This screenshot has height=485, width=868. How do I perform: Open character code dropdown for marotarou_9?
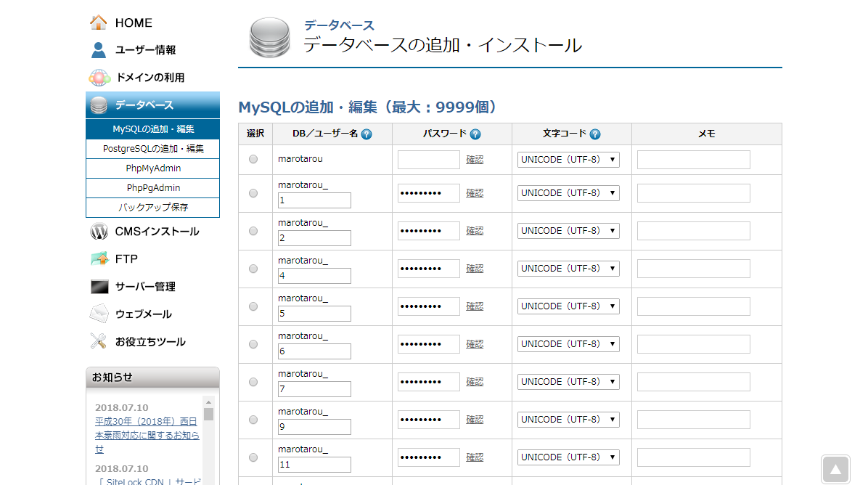[x=568, y=420]
